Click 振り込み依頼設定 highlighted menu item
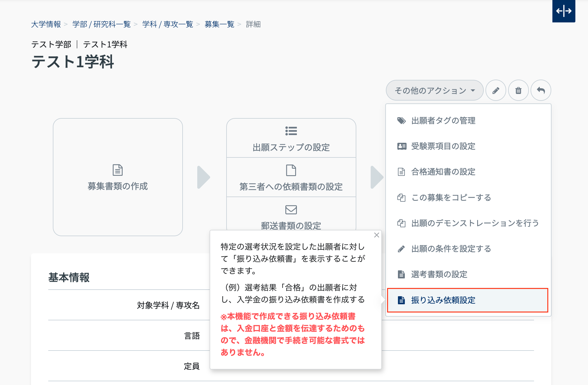The image size is (588, 385). 443,300
